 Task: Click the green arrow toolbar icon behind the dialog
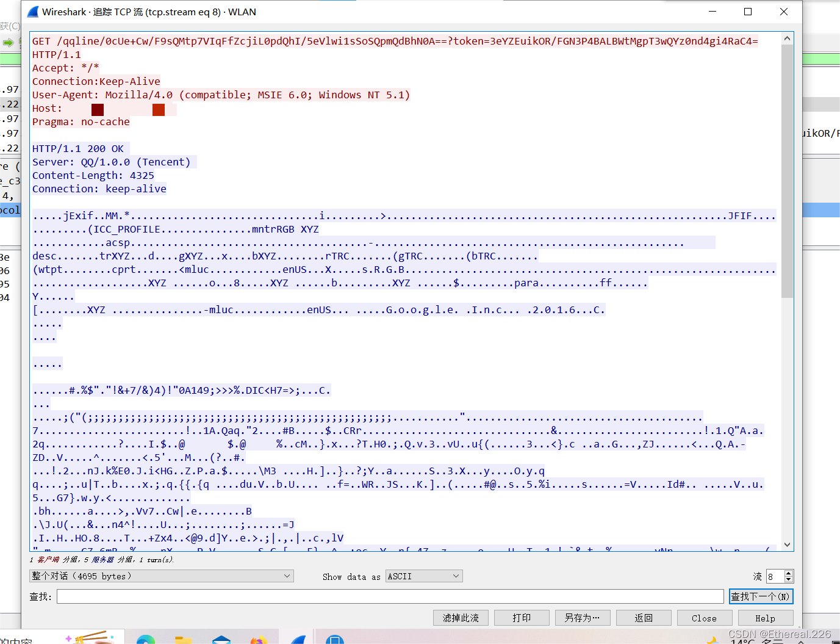coord(8,42)
